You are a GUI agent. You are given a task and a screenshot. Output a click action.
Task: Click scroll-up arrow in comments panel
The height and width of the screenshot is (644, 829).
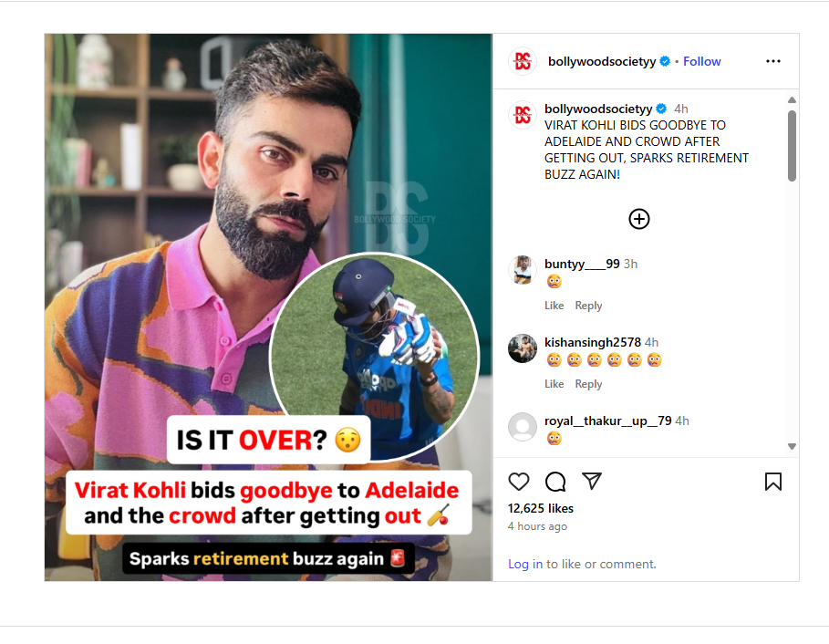tap(792, 100)
